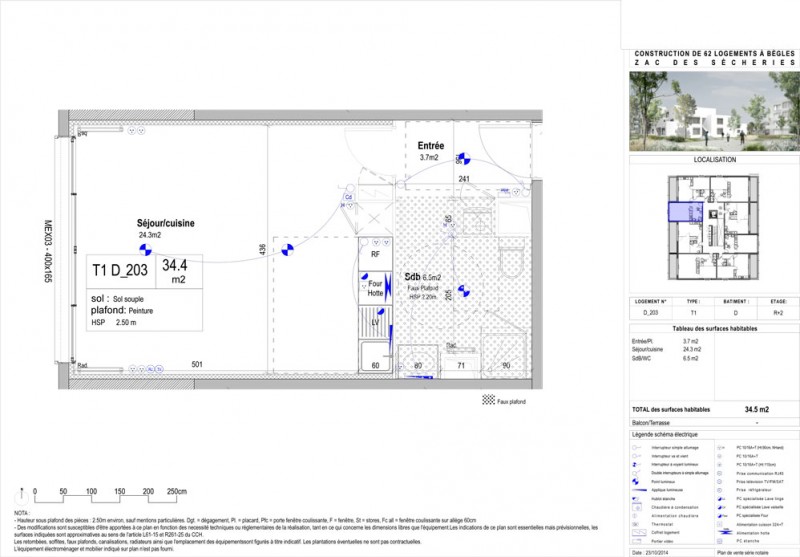The width and height of the screenshot is (800, 557).
Task: Click the 'Balcon/Terrasse' row
Action: tap(714, 422)
